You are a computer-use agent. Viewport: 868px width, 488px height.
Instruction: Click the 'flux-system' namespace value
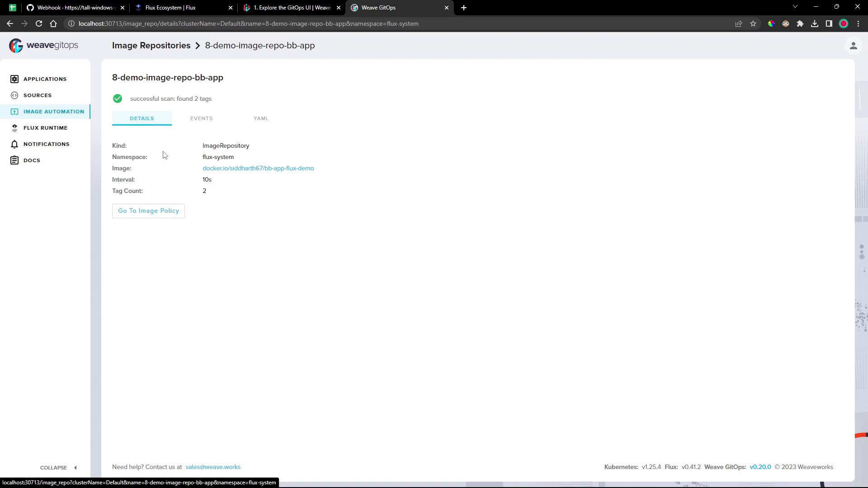(x=218, y=157)
